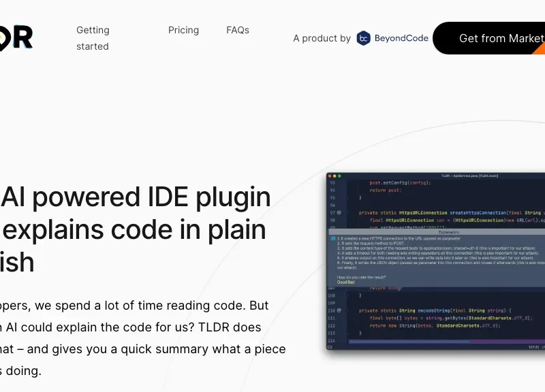545x392 pixels.
Task: Click 'How do you rate the result?' text
Action: click(x=361, y=277)
